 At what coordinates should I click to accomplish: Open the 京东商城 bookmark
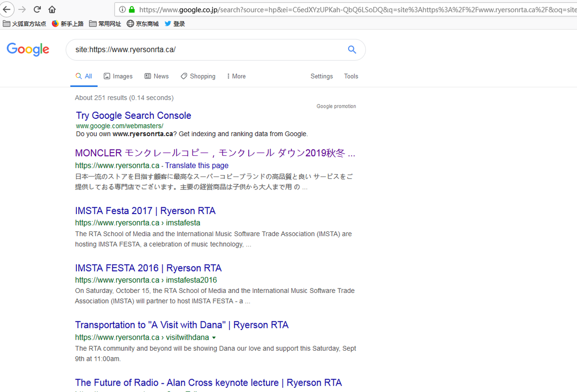coord(142,24)
